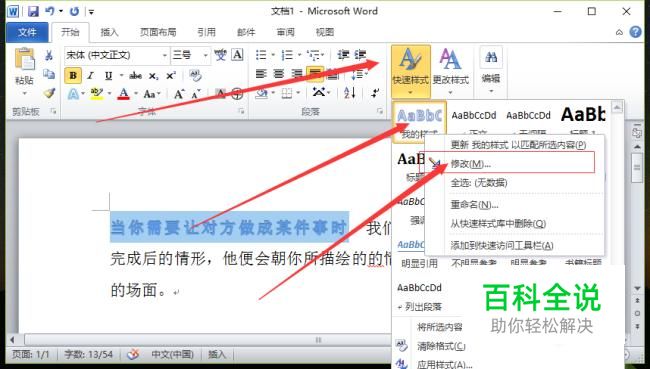Screen dimensions: 650x369
Task: Switch to the View (视图) tab
Action: coord(325,32)
